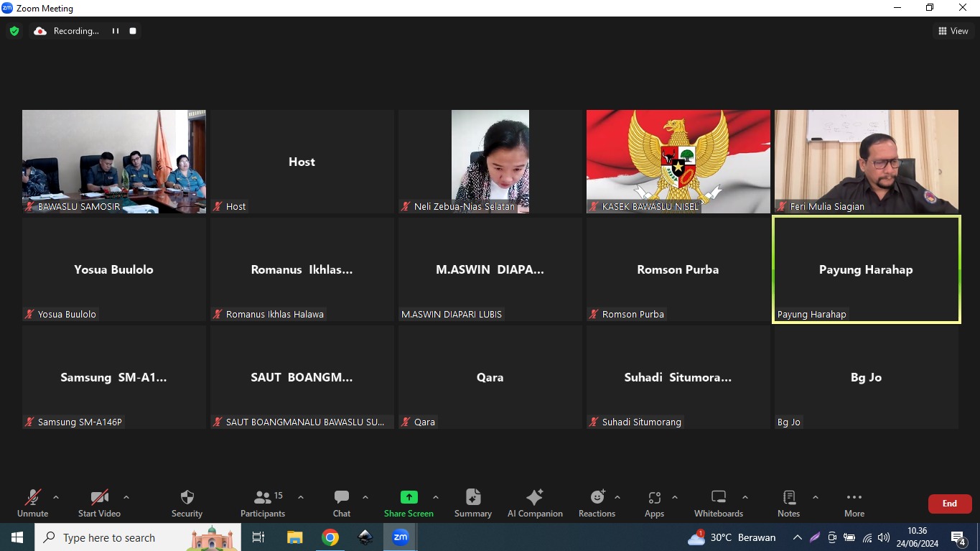Viewport: 980px width, 551px height.
Task: Click the green Share Screen icon
Action: [409, 497]
